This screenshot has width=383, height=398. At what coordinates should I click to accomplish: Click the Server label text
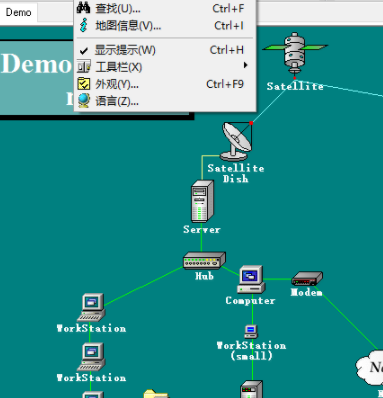(x=202, y=229)
